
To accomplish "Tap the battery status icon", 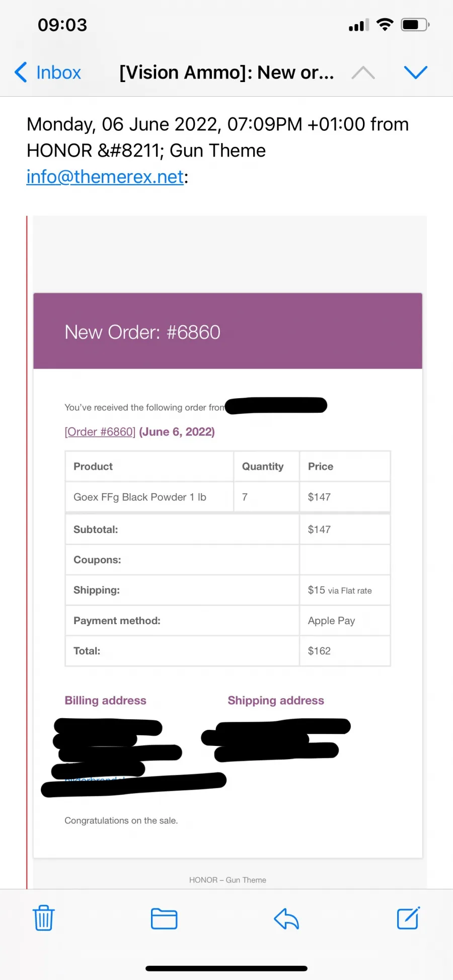I will coord(415,25).
